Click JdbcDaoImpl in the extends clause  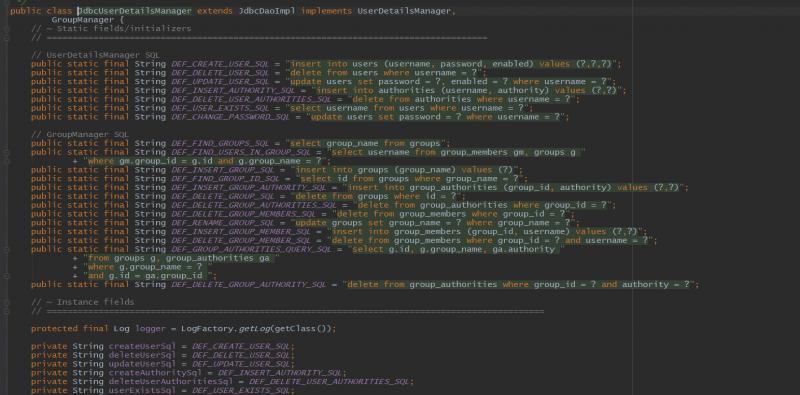[267, 11]
